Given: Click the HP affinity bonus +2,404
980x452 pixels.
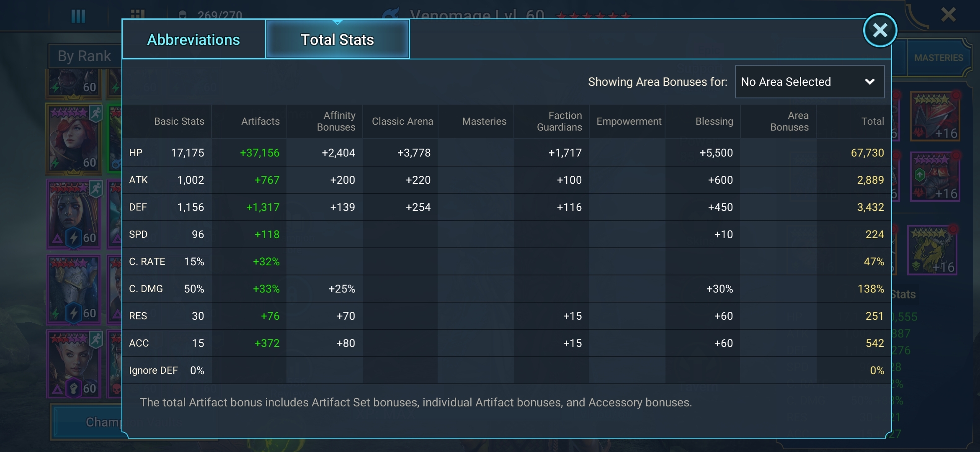Looking at the screenshot, I should [338, 153].
